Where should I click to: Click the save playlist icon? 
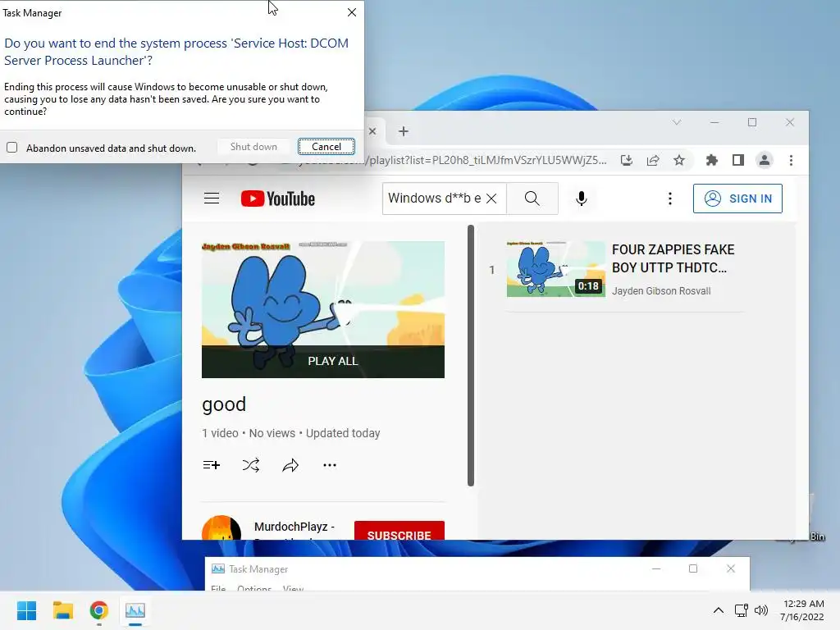(x=211, y=465)
